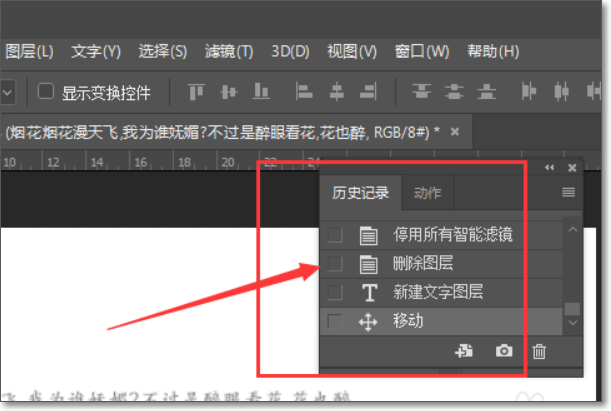The image size is (611, 411).
Task: Open the 选择(S) menu
Action: pos(162,51)
